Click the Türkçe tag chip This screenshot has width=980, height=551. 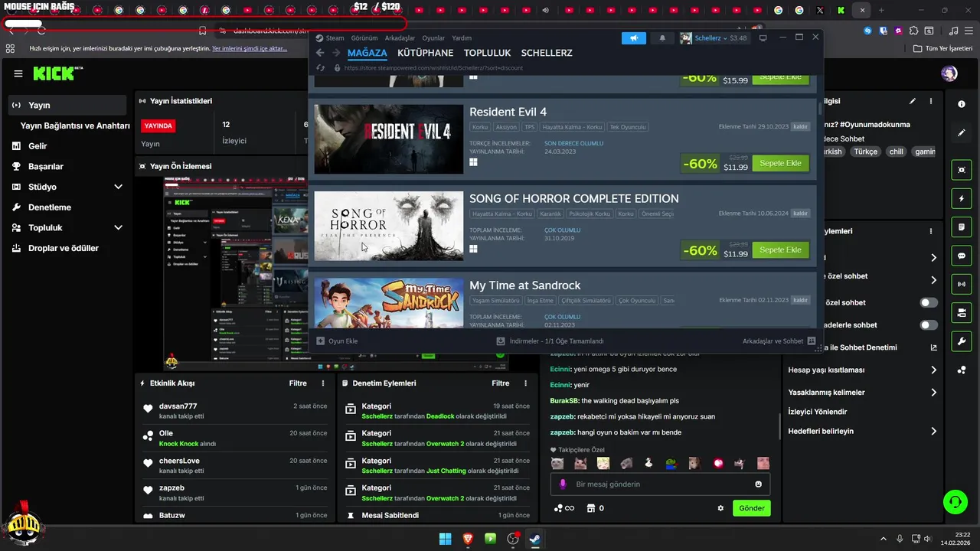click(866, 152)
